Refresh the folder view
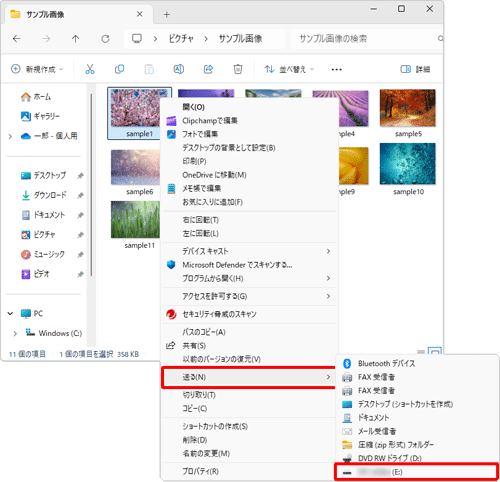The image size is (500, 482). pos(105,39)
